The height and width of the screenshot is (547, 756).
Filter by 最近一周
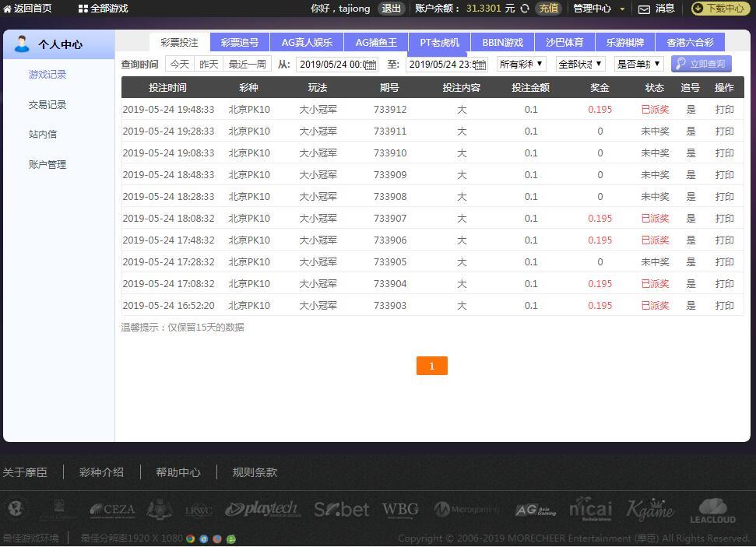(x=248, y=64)
